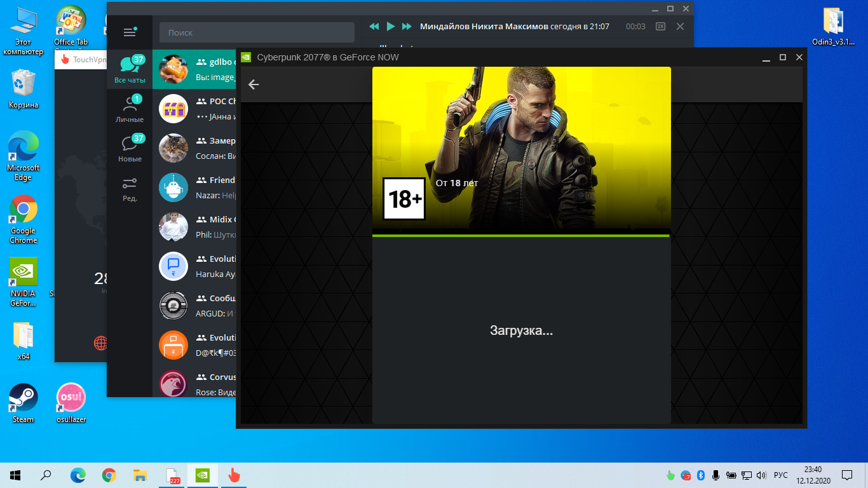868x488 pixels.
Task: Click the "Загрузка..." loading text
Action: tap(521, 330)
